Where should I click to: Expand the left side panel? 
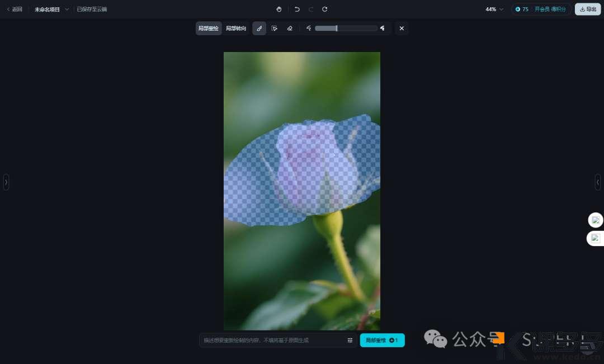tap(6, 182)
